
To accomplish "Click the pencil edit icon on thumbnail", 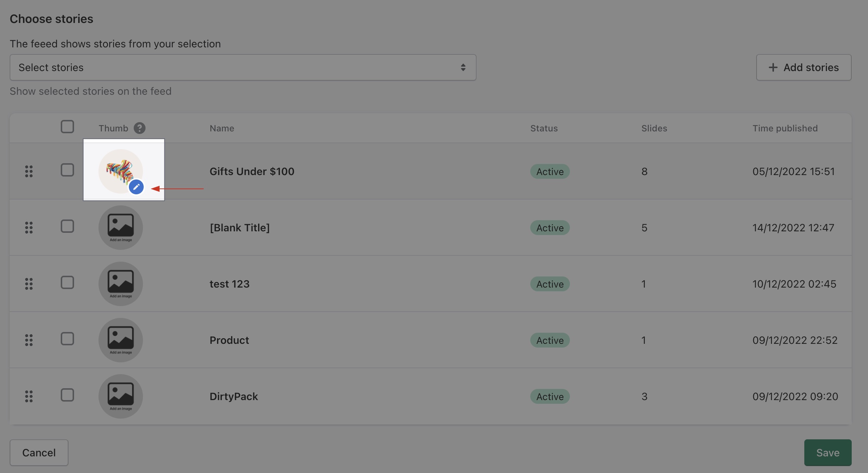I will 136,187.
